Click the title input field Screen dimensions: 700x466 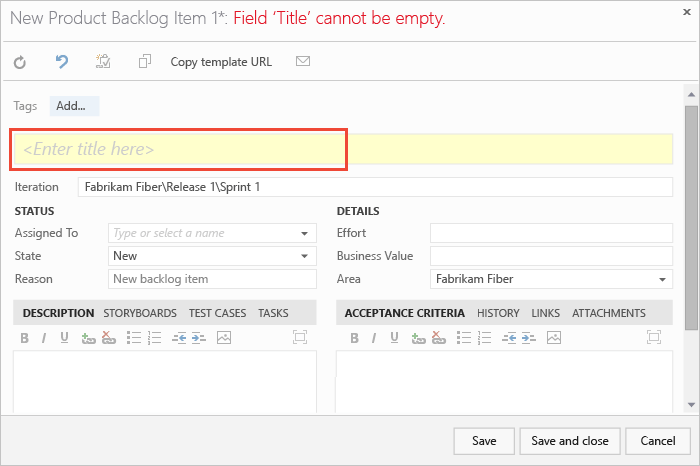click(343, 149)
